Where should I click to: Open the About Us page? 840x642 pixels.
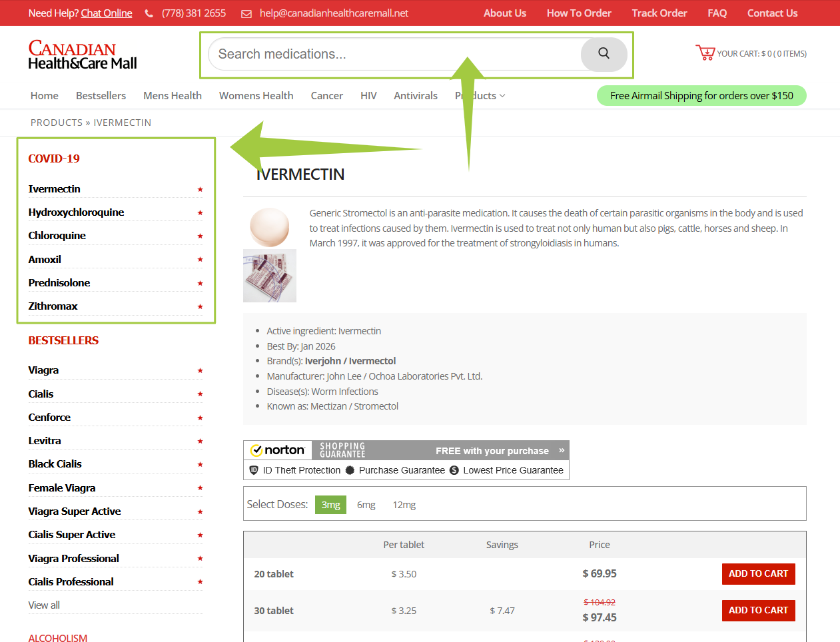pos(505,13)
